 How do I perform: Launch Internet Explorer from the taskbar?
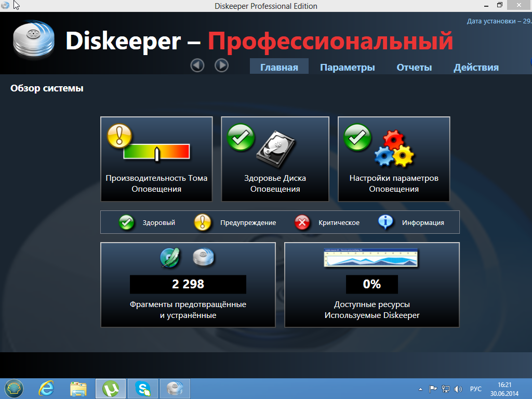click(x=46, y=389)
